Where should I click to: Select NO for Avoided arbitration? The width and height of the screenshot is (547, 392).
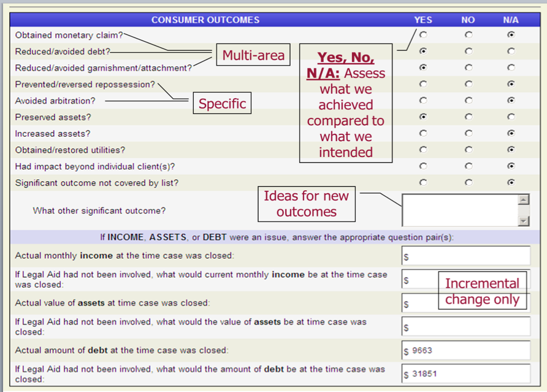pos(469,101)
